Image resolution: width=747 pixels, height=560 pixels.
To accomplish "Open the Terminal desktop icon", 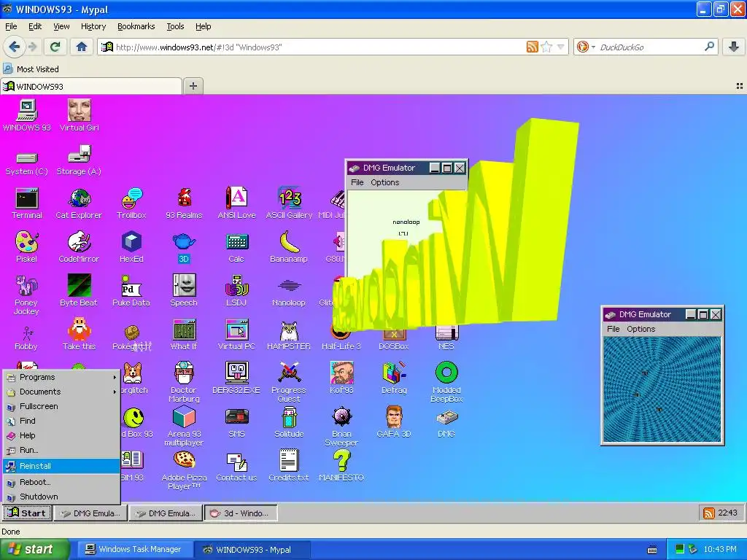I will pos(27,203).
